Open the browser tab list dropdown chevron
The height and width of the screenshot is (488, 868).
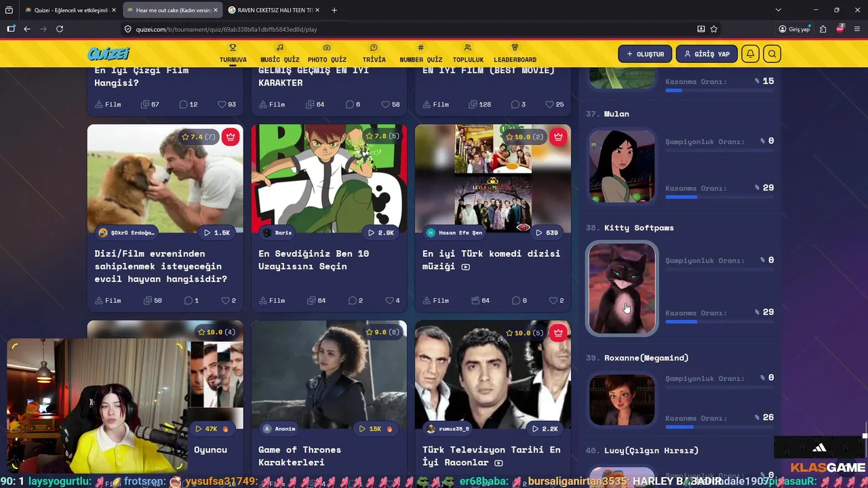pos(778,10)
